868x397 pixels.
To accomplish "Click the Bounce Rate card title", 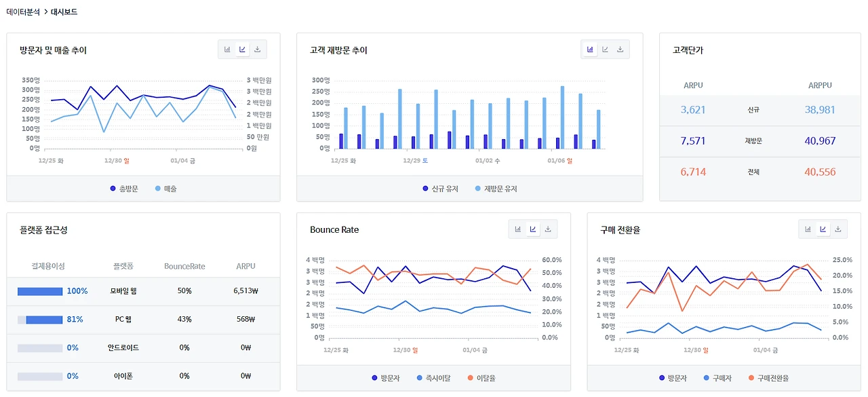I will 334,230.
